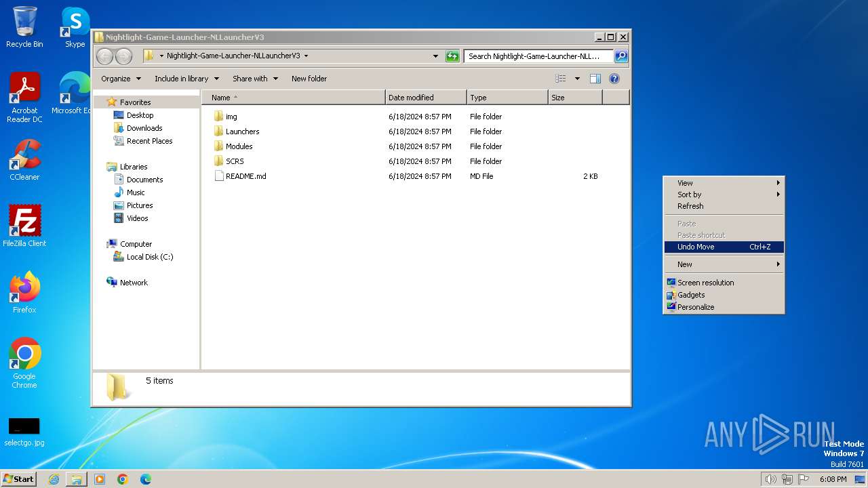Open the CCleaner desktop icon
The width and height of the screenshot is (868, 488).
[24, 160]
